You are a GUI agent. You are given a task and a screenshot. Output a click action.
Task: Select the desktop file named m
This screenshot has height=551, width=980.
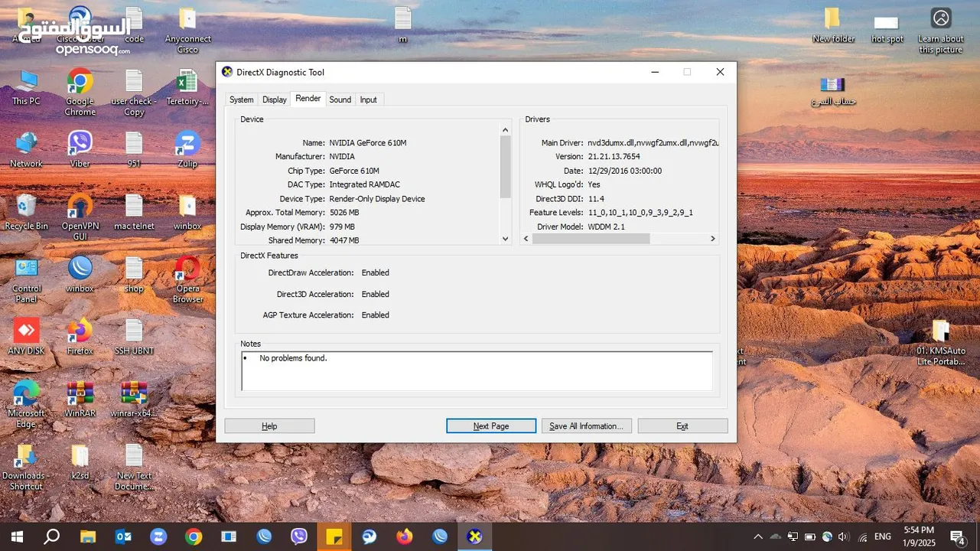pyautogui.click(x=403, y=25)
